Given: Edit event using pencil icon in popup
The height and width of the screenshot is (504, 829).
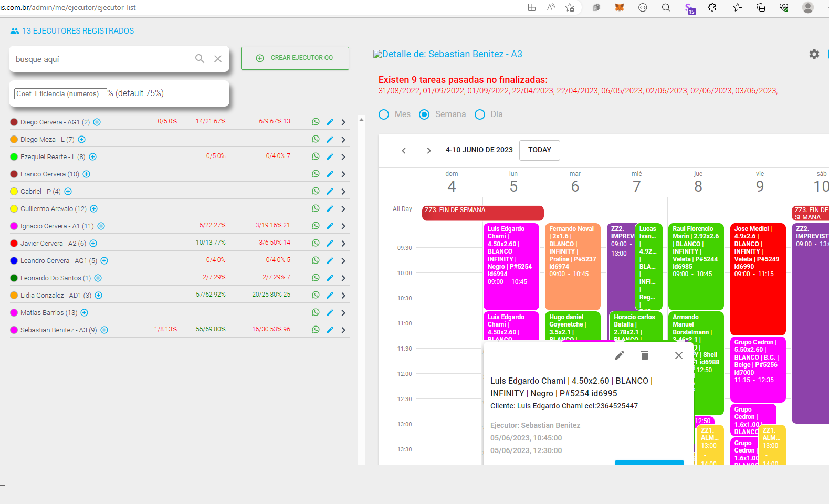Looking at the screenshot, I should pyautogui.click(x=620, y=355).
